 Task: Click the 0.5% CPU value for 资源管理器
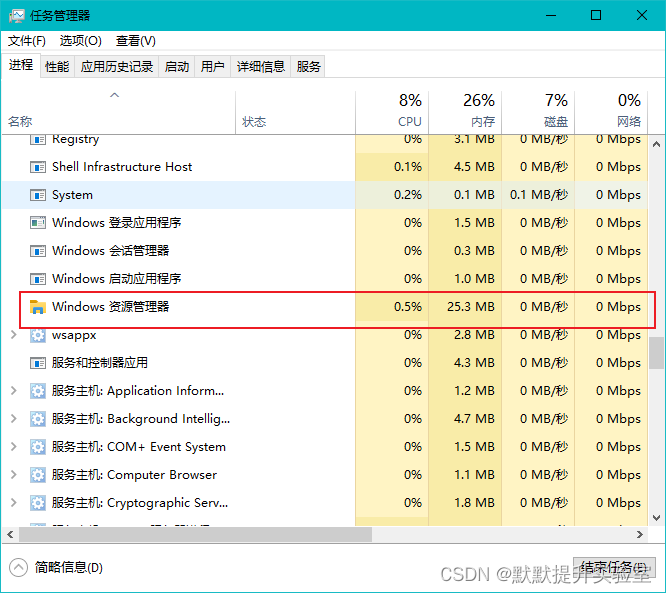click(408, 306)
